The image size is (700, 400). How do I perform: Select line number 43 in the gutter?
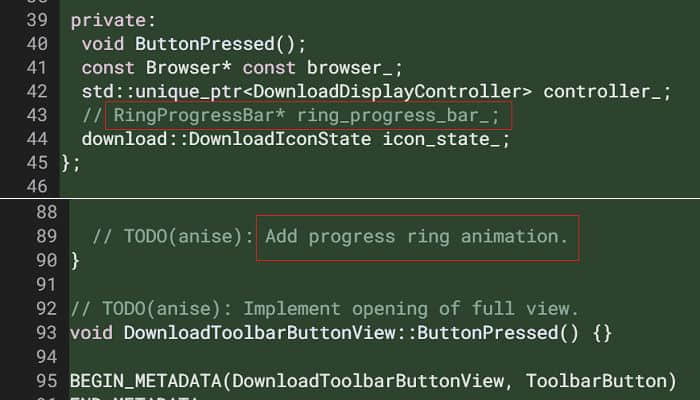(37, 115)
